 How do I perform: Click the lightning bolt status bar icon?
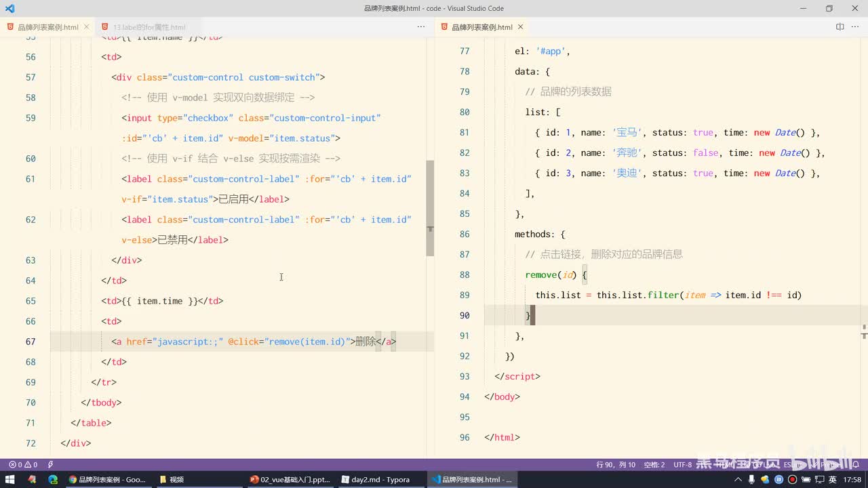[x=50, y=465]
